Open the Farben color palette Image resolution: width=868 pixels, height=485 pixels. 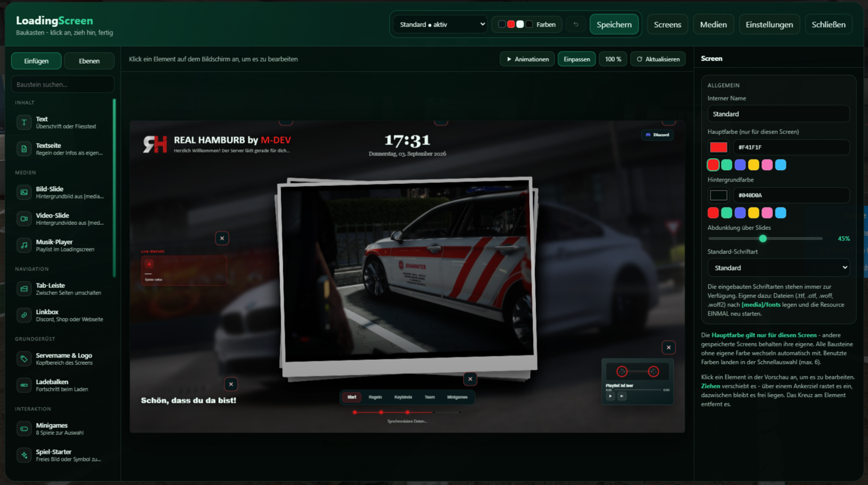(527, 24)
